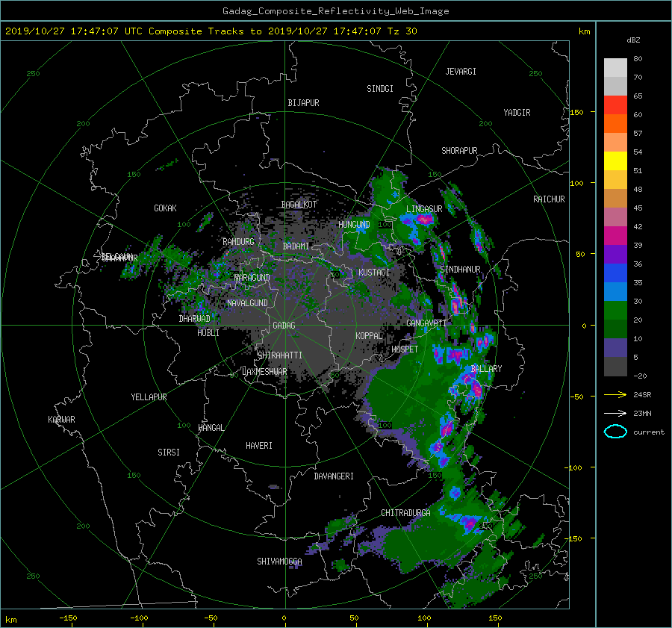672x628 pixels.
Task: Click the JEVARGI city label
Action: (x=461, y=72)
